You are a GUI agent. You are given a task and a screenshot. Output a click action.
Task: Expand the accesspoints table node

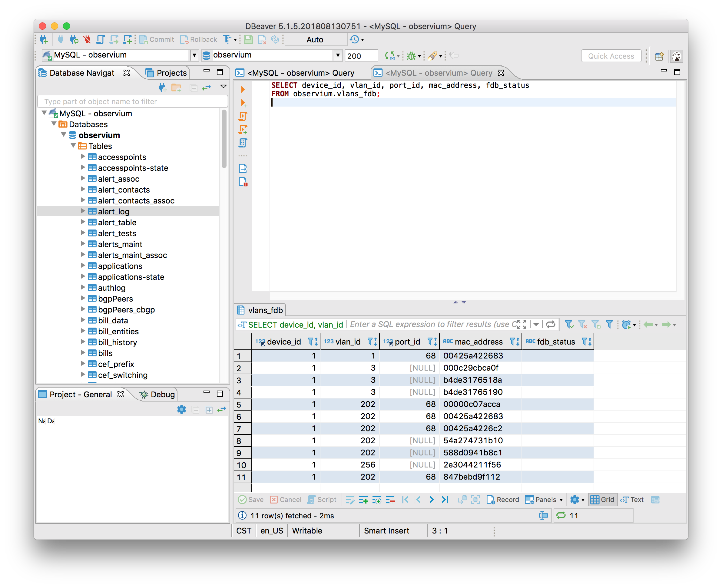(83, 157)
